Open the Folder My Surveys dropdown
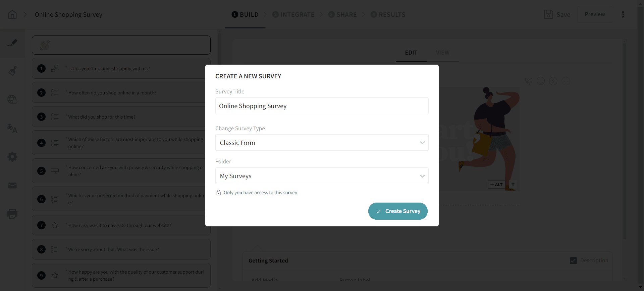This screenshot has width=644, height=291. (x=322, y=176)
